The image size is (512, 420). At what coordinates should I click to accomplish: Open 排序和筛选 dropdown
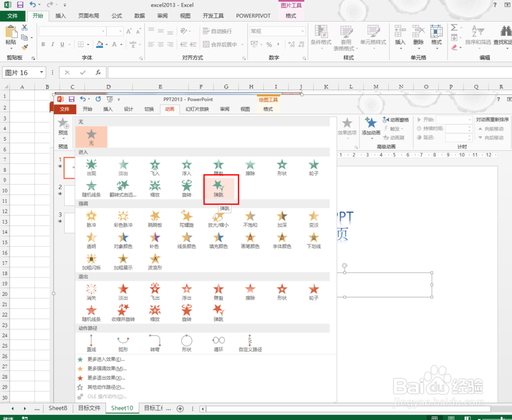click(478, 38)
